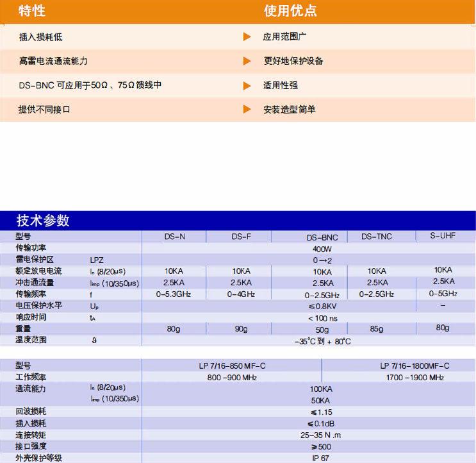Click the IP 67 protection rating value
The width and height of the screenshot is (476, 463).
pos(320,458)
